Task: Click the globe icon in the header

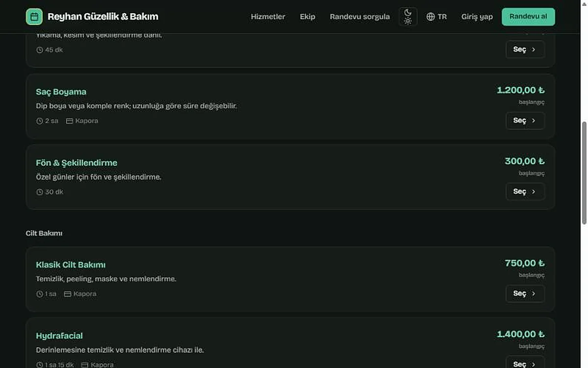Action: [x=431, y=17]
